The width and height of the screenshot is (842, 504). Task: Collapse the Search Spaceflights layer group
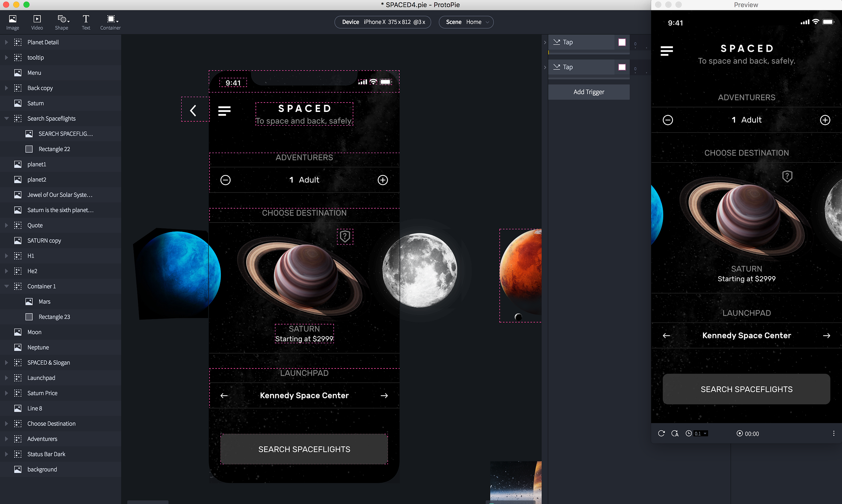click(x=6, y=118)
